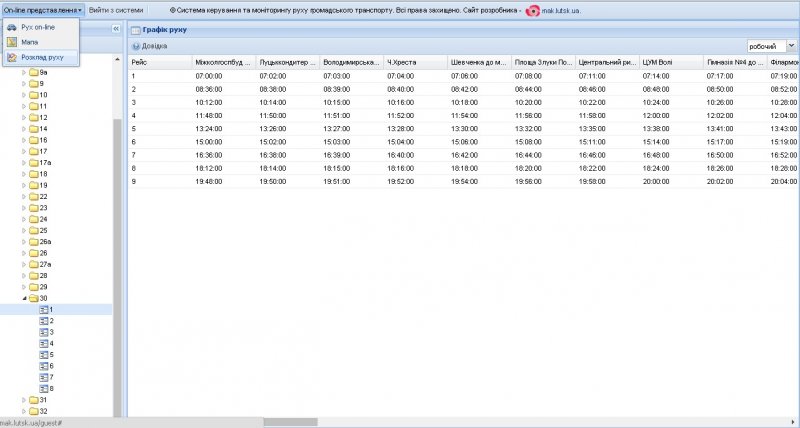Click the ЦУМ Волі column header
Screen dimensions: 800x428
[x=670, y=62]
